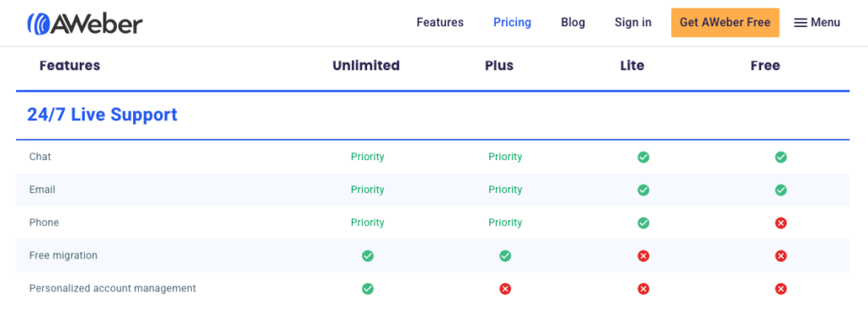Click red X for Personalized account management Plus

[505, 288]
